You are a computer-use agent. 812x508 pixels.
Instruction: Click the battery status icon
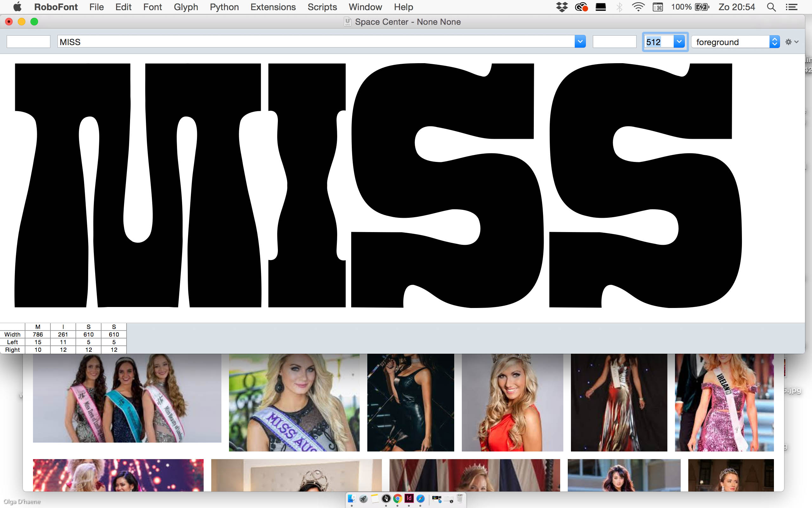702,7
